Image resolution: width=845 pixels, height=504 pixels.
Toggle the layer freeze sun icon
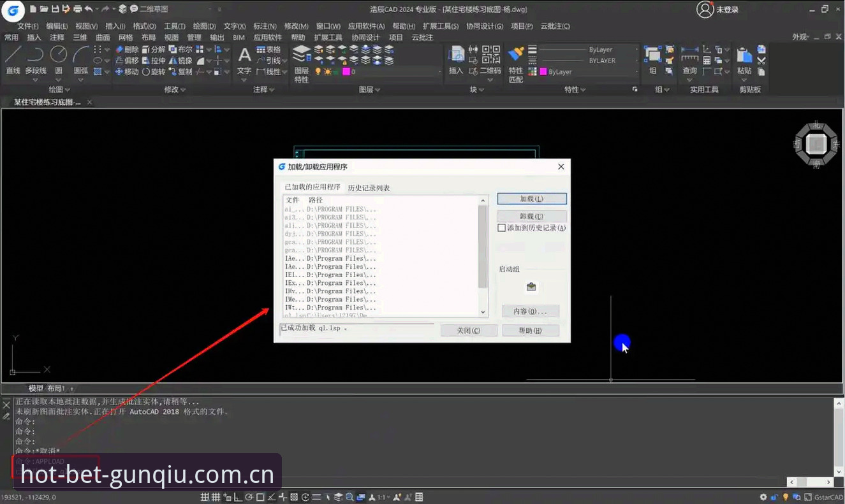coord(328,72)
